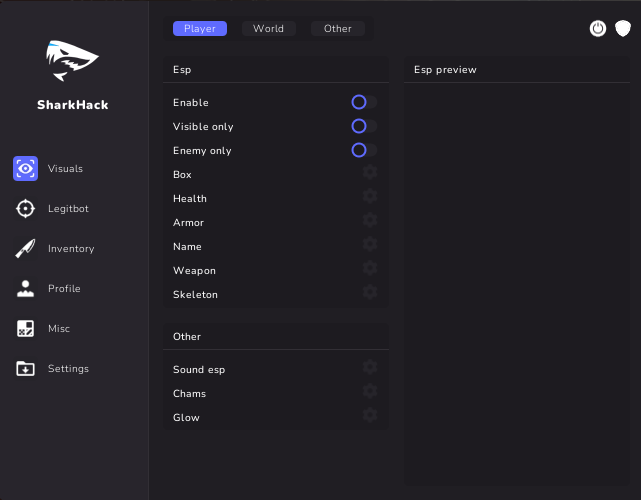Click the shield icon at top right
The width and height of the screenshot is (641, 500).
tap(623, 29)
